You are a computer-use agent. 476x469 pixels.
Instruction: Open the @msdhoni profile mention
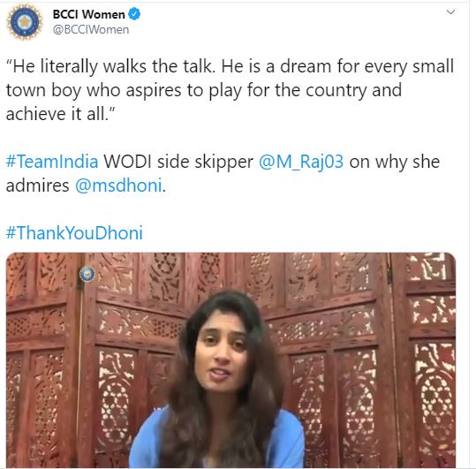(x=118, y=185)
